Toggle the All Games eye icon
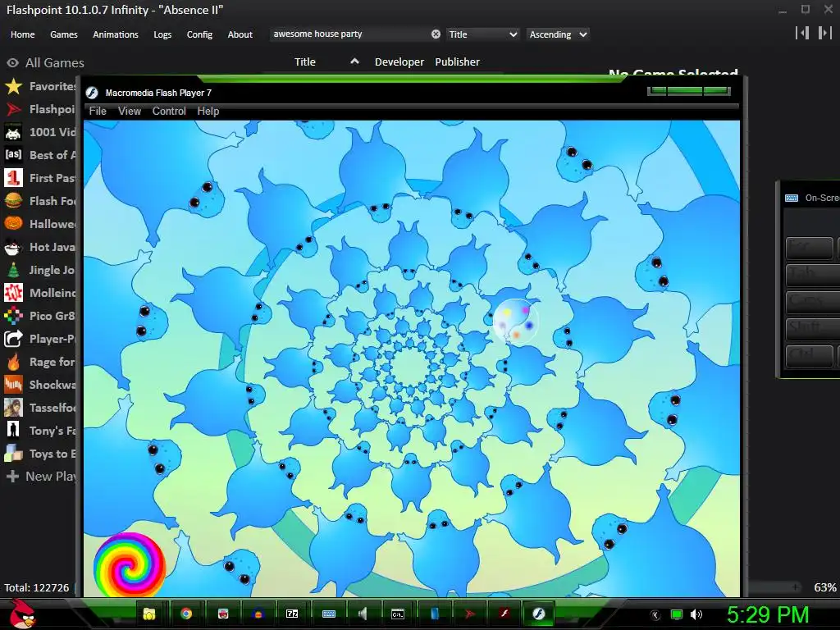This screenshot has width=840, height=630. (12, 62)
